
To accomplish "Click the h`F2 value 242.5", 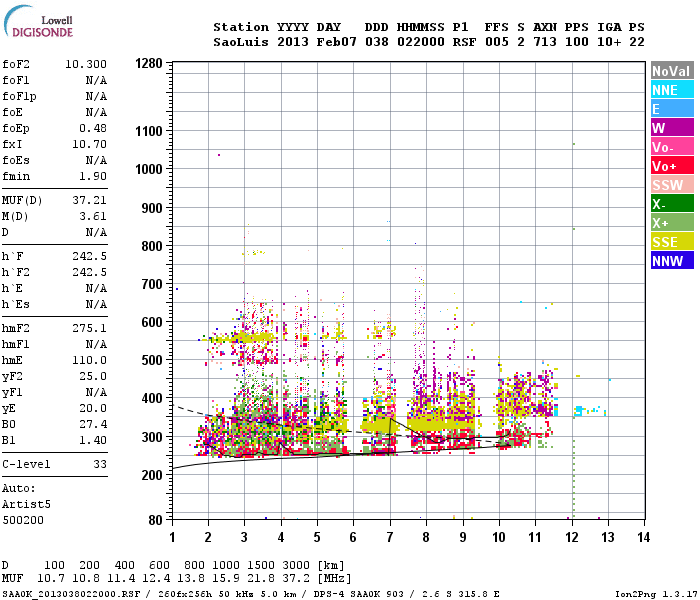I will click(x=89, y=272).
